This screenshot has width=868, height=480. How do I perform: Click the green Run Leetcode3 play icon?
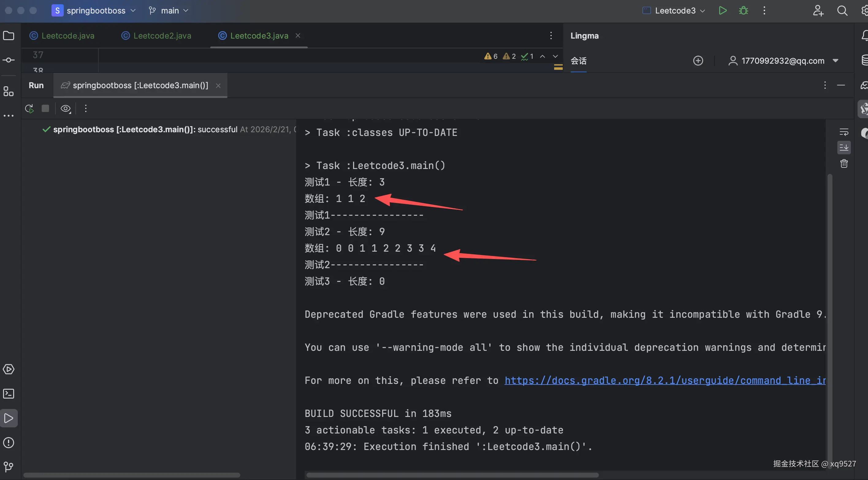coord(722,10)
